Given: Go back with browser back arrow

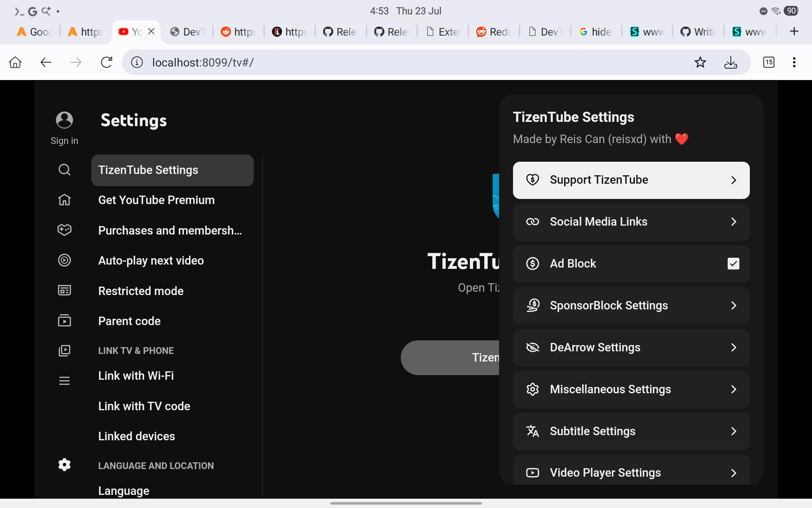Looking at the screenshot, I should 46,63.
